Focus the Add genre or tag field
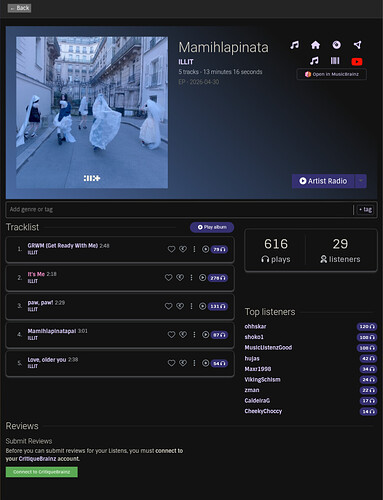The image size is (383, 500). [179, 210]
